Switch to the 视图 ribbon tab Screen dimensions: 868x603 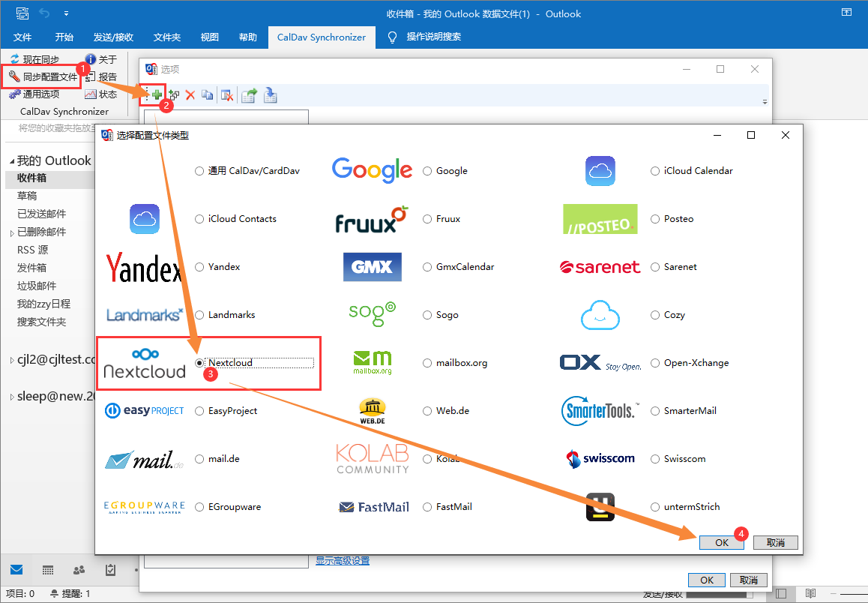coord(209,37)
